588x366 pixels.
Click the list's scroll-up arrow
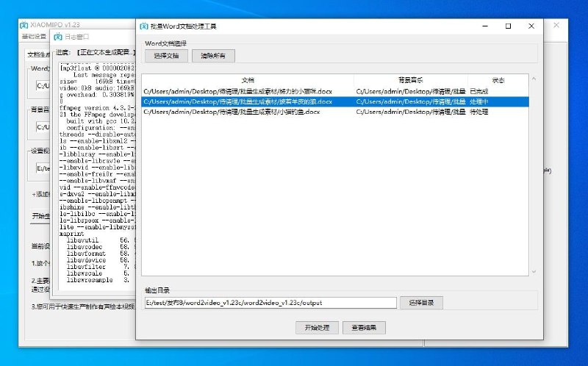pos(534,78)
